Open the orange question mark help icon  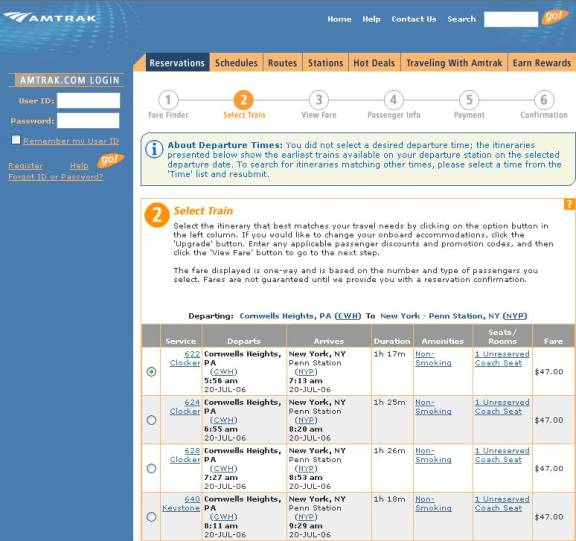pyautogui.click(x=570, y=204)
